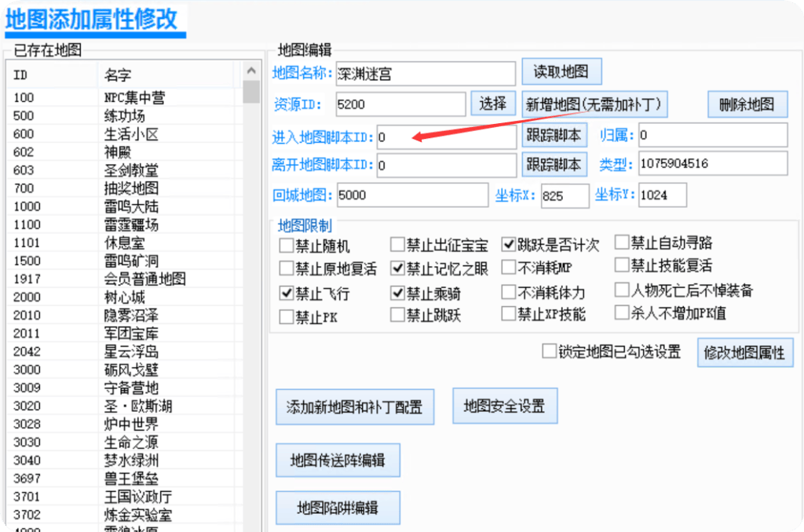
Task: Click 添加新地图和补丁配置 button
Action: pos(354,407)
